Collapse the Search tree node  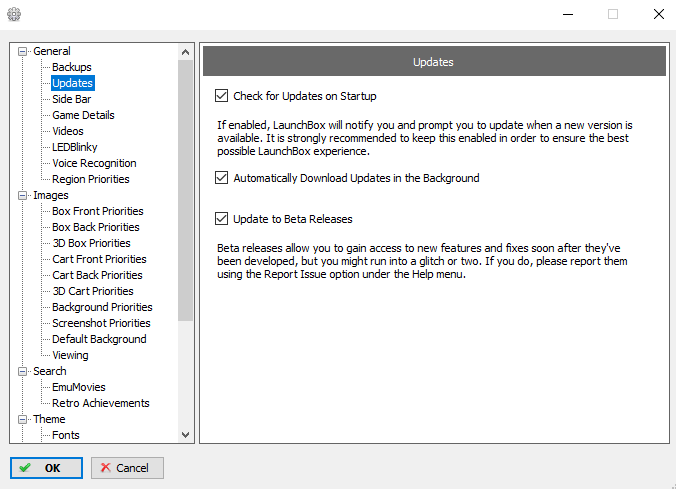22,371
